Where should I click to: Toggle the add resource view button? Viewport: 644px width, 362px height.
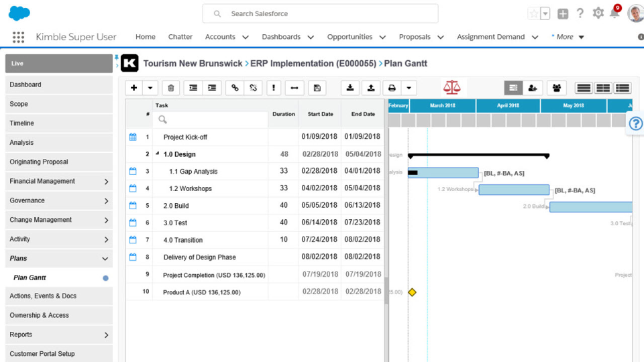pyautogui.click(x=533, y=88)
